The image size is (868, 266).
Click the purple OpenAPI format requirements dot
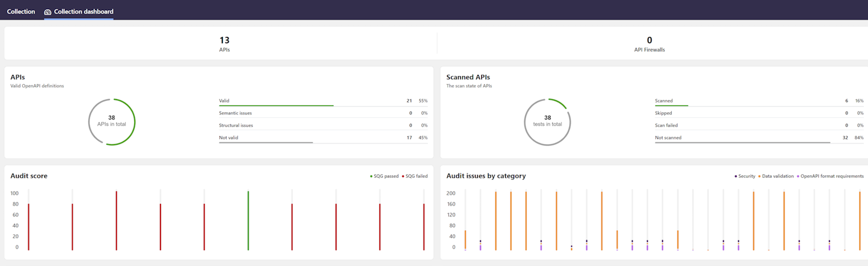798,177
